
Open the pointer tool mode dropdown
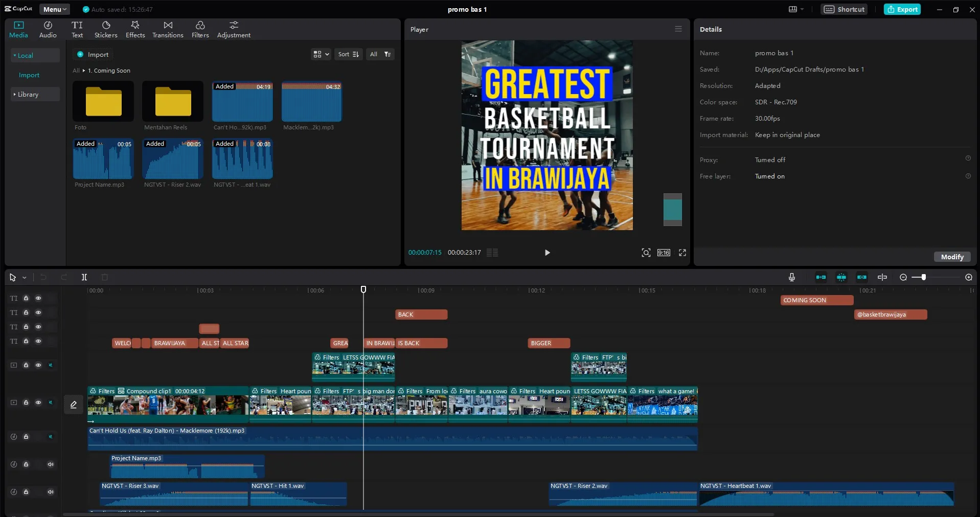(x=24, y=278)
